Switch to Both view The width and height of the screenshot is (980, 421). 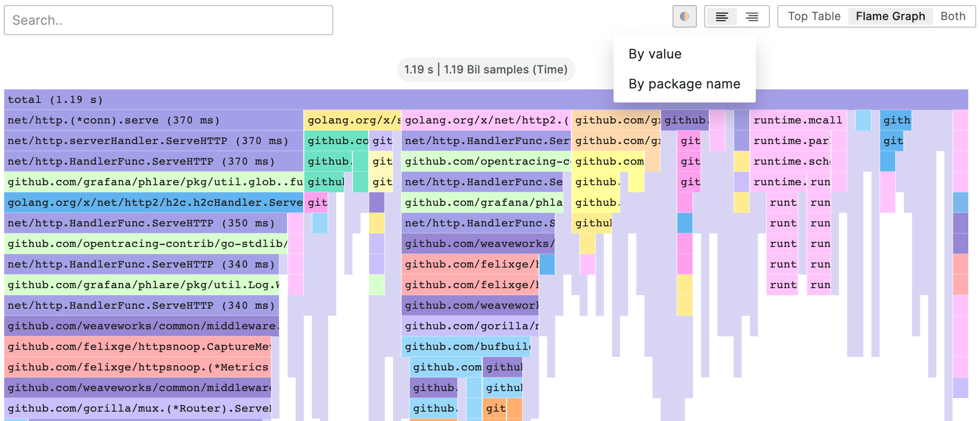[x=953, y=16]
